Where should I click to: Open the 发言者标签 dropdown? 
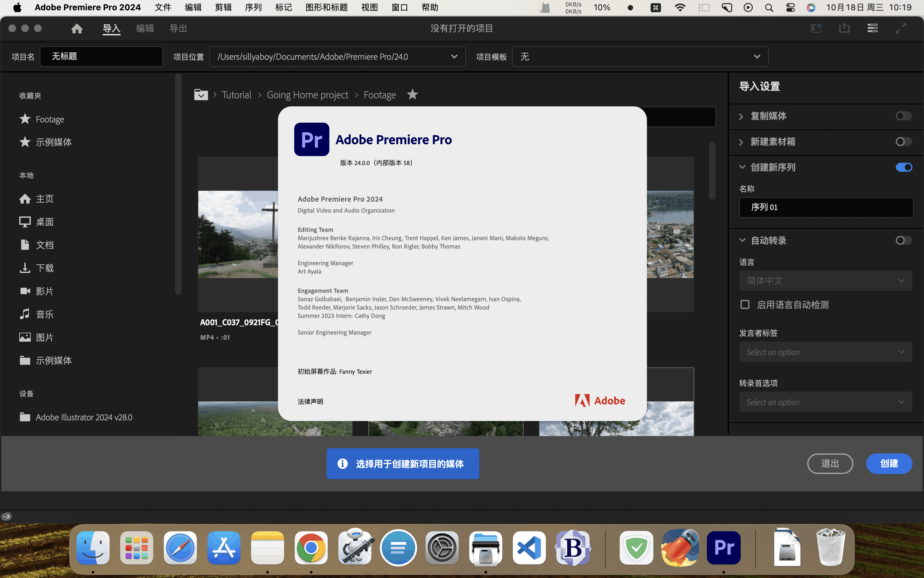[826, 352]
